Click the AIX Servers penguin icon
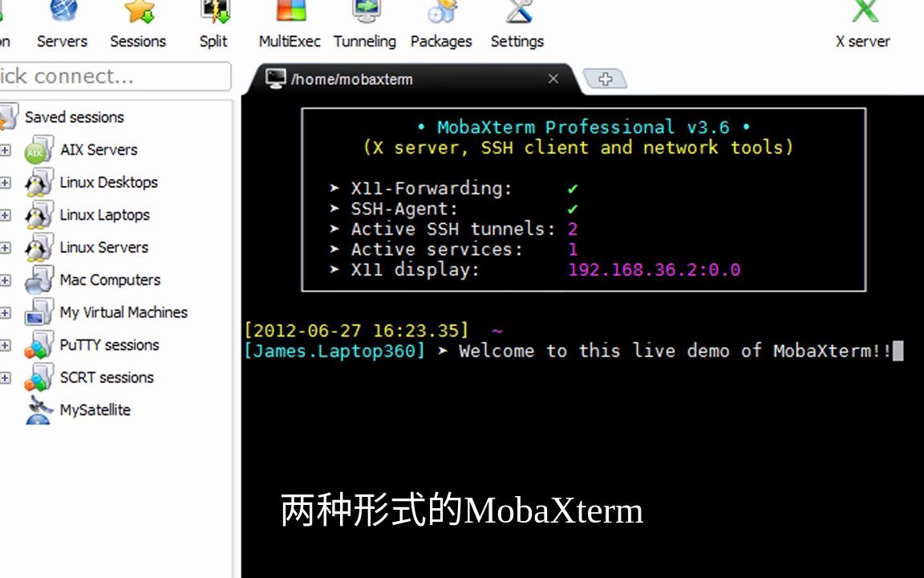 coord(38,149)
